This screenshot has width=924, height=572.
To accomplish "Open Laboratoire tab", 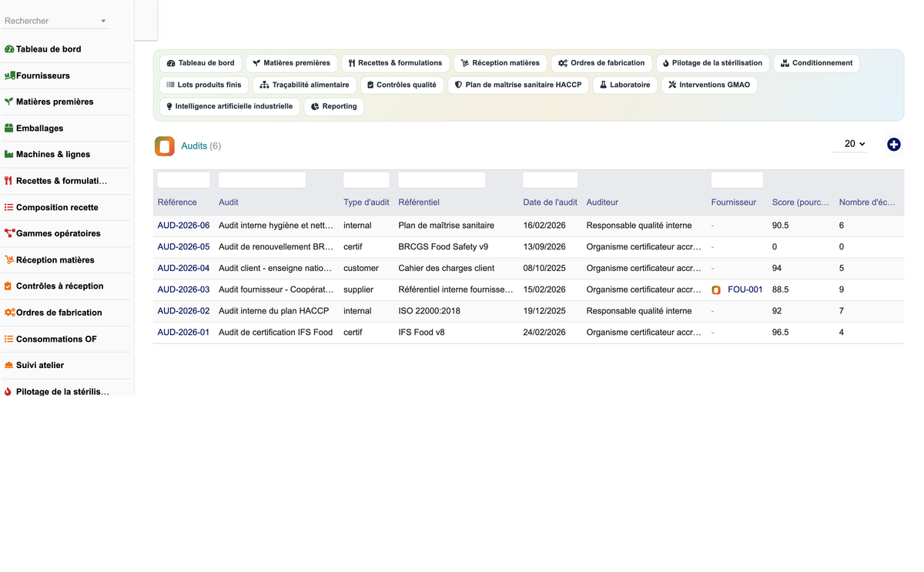I will coord(625,85).
